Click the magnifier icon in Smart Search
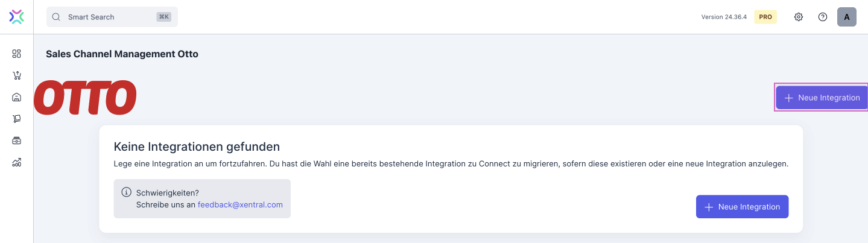The height and width of the screenshot is (243, 868). coord(56,17)
